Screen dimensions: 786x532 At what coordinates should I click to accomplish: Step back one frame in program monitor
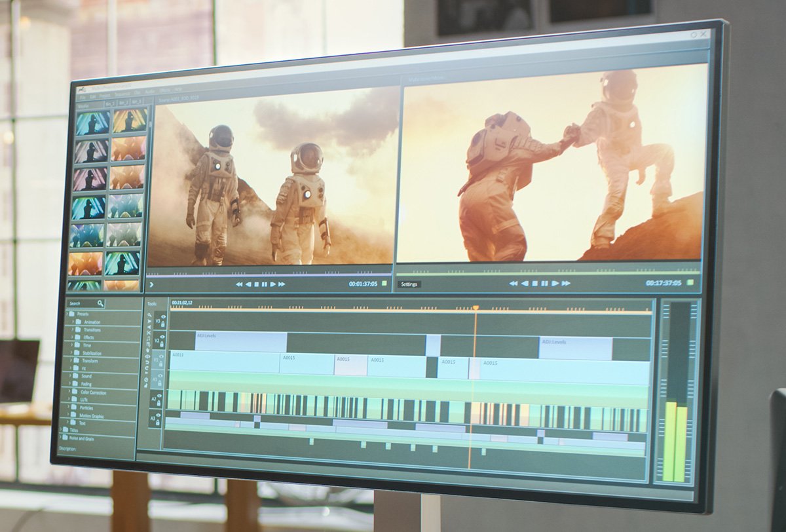525,283
